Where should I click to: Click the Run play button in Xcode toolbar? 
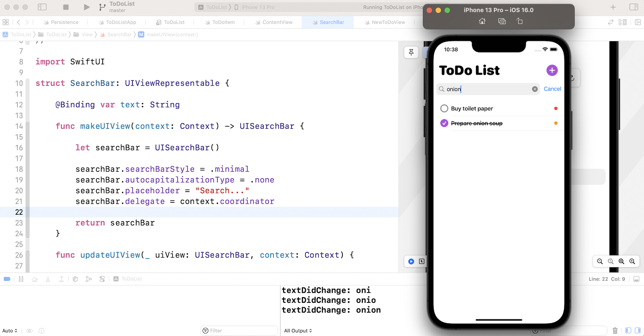[87, 7]
